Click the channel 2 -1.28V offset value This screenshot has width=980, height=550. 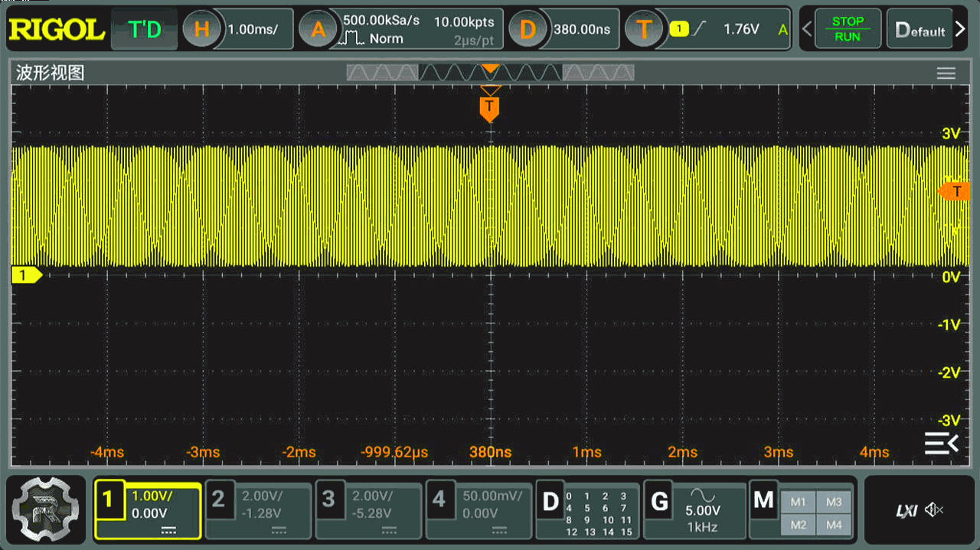[262, 513]
